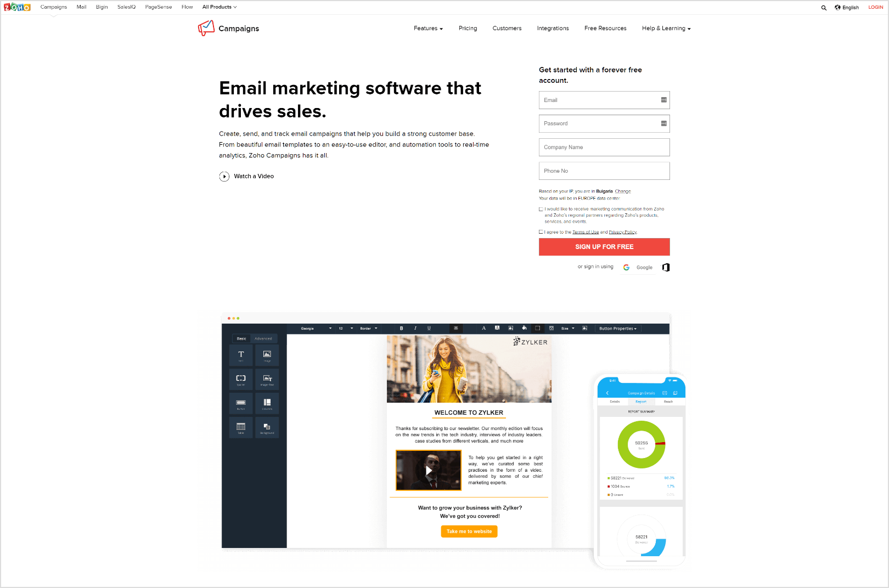Click the font color A icon

(x=483, y=328)
